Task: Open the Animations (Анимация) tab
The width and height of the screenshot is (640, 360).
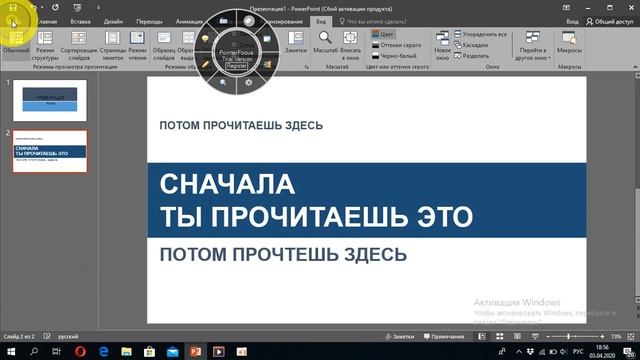Action: pos(189,22)
